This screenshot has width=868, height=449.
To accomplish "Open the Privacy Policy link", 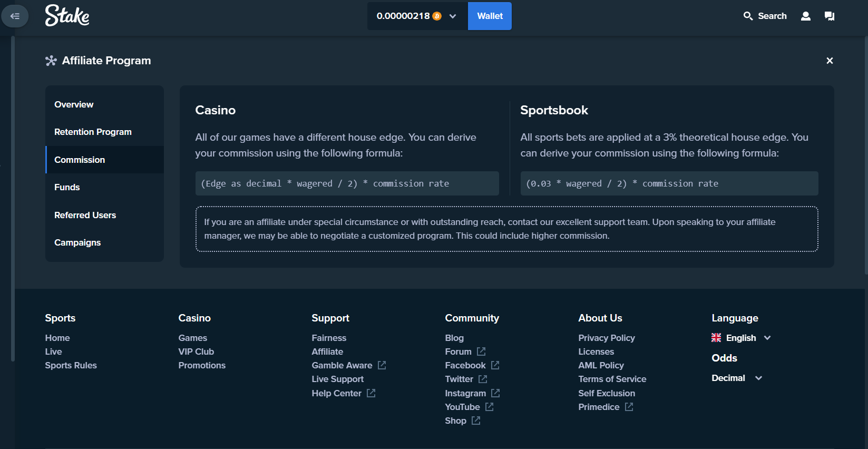I will 606,338.
